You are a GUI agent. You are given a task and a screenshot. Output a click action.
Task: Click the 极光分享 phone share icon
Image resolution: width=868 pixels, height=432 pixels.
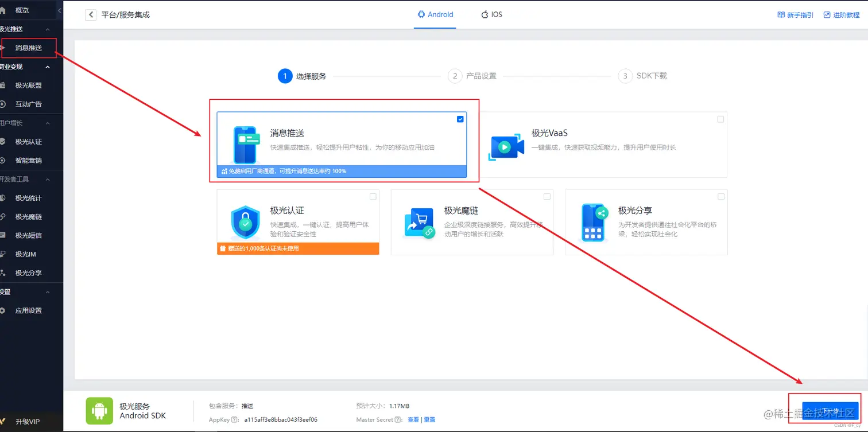594,222
